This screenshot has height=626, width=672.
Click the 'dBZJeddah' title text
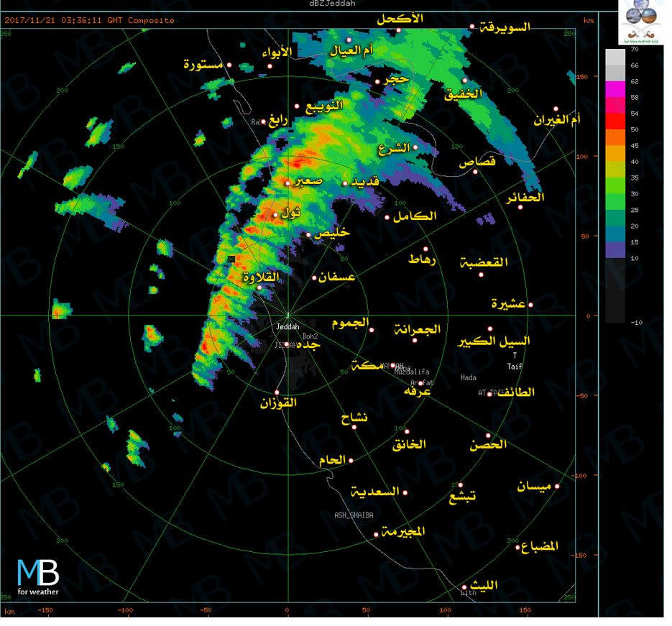332,4
